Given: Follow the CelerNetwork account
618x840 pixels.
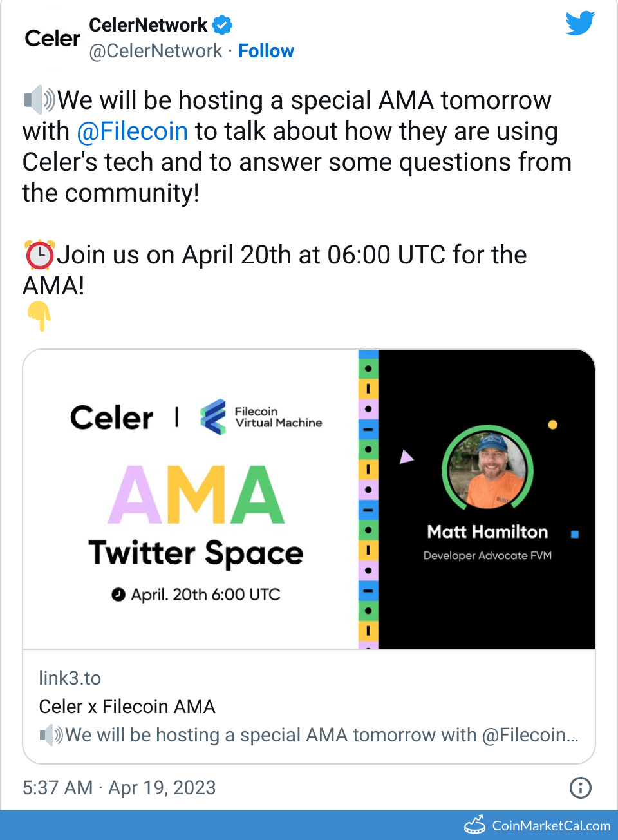Looking at the screenshot, I should click(x=266, y=51).
